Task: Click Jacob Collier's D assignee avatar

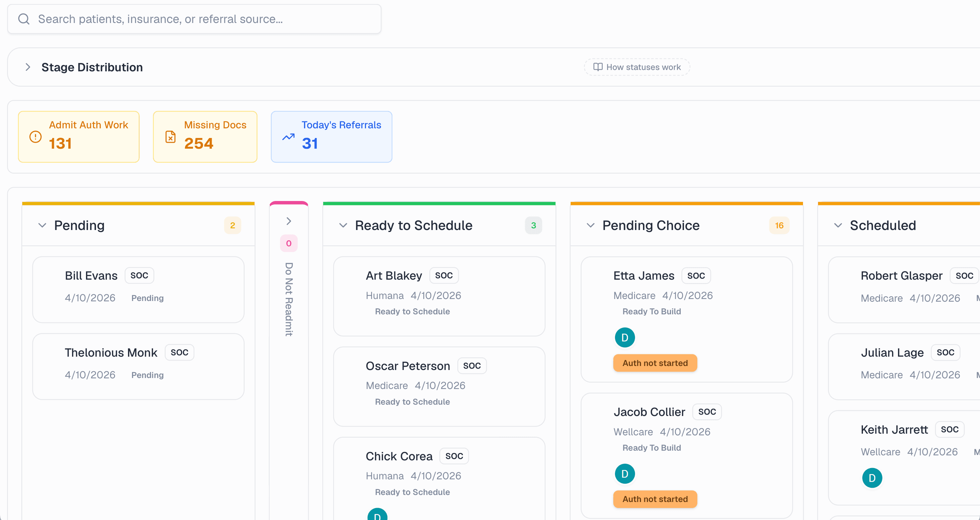Action: click(x=625, y=474)
